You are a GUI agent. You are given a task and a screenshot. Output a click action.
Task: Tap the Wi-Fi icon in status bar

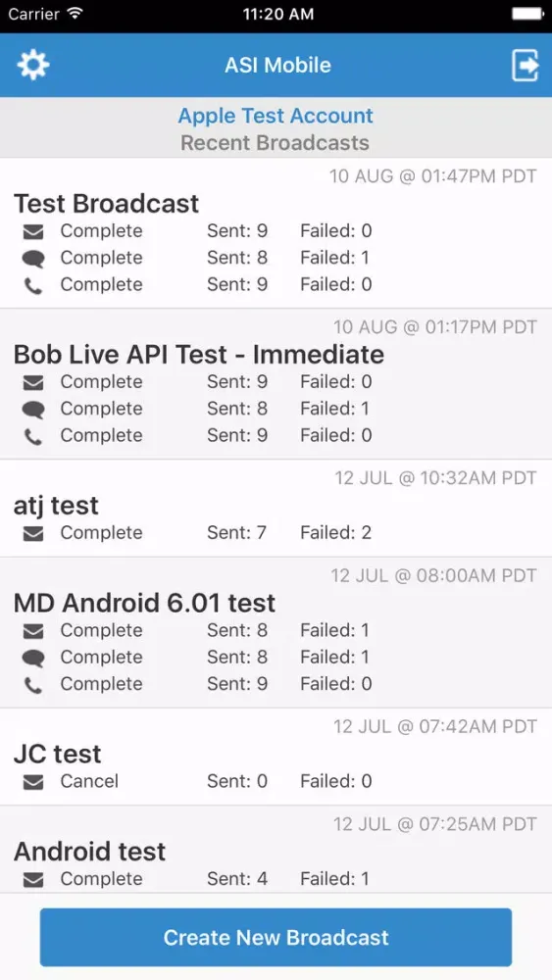click(x=75, y=14)
